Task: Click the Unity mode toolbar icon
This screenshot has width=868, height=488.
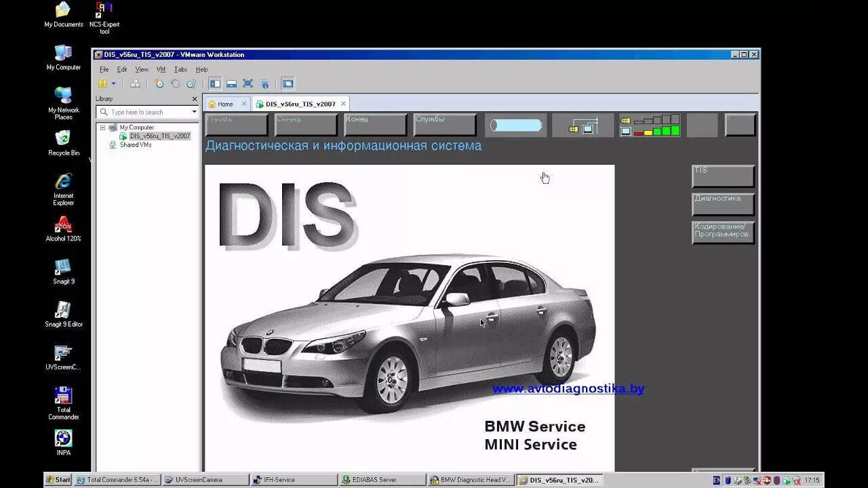Action: [264, 83]
